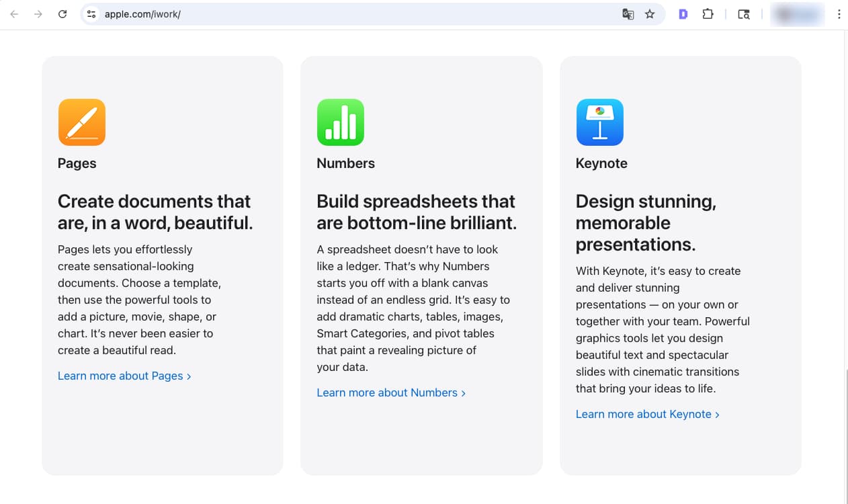Click the Pages app icon
848x504 pixels.
81,122
